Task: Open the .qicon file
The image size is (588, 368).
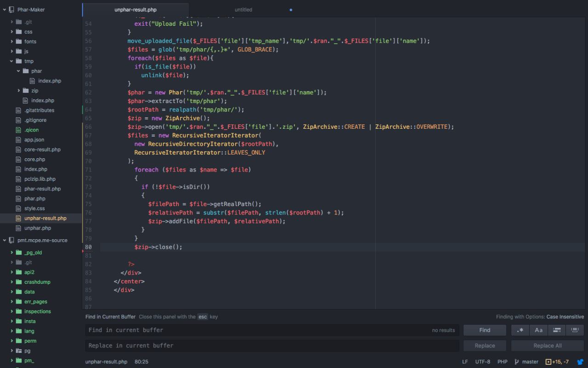Action: 32,130
